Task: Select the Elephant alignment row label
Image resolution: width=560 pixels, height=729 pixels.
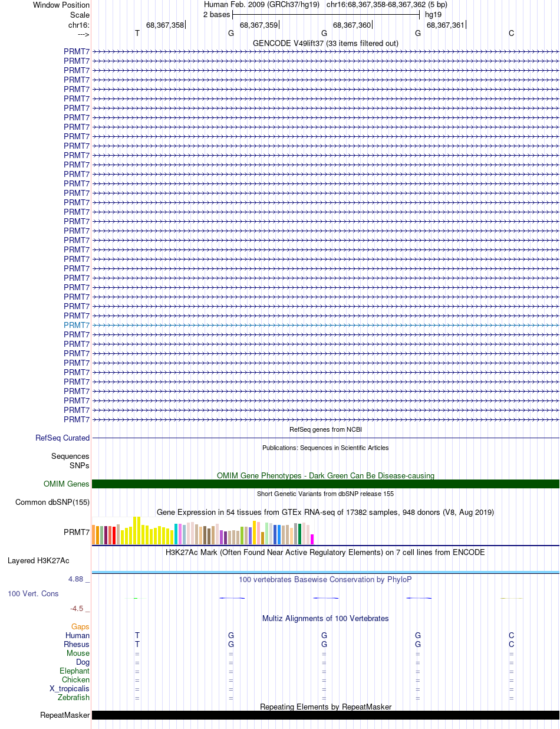Action: point(75,671)
